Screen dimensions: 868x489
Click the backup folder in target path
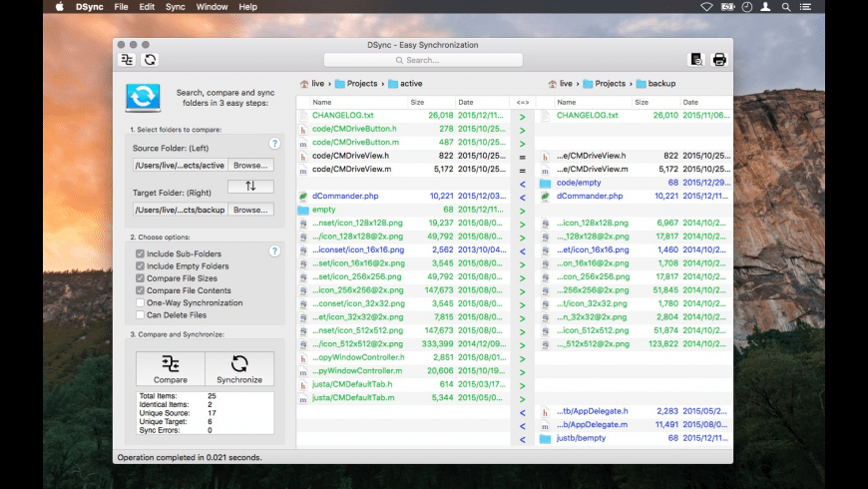655,84
